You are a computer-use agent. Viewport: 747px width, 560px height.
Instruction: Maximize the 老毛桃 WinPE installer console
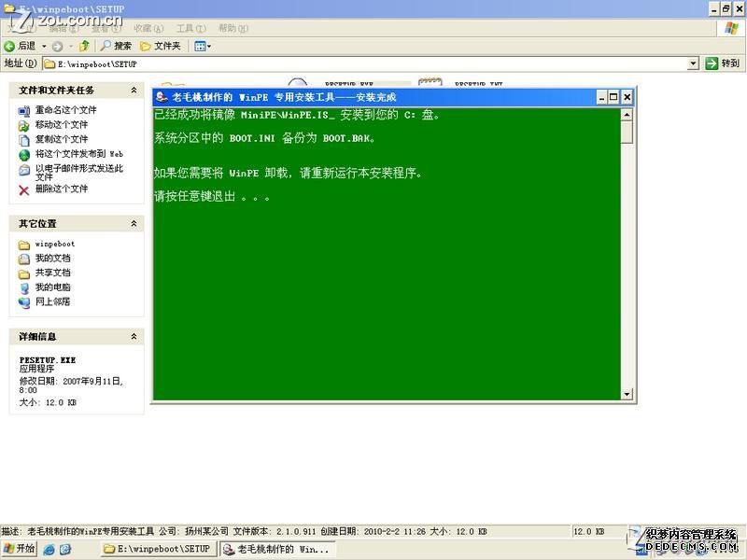click(613, 98)
